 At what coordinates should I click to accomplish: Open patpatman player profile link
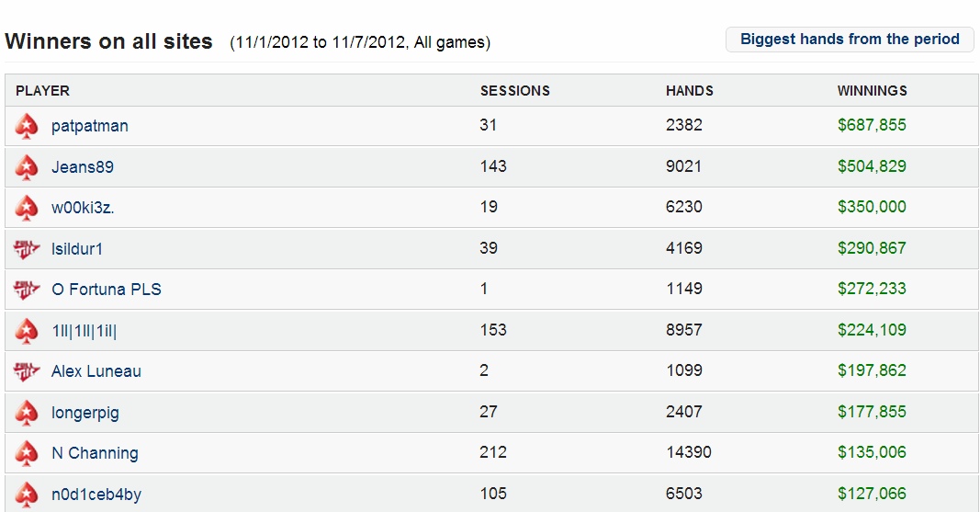pyautogui.click(x=89, y=126)
